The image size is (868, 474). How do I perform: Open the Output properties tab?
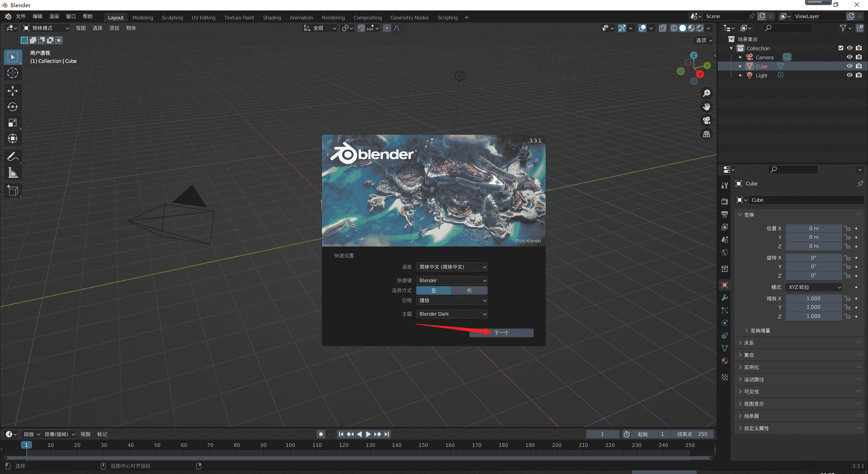click(725, 214)
